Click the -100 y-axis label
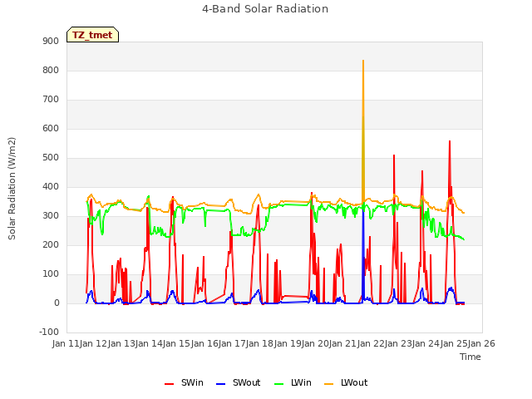The image size is (532, 399). [x=49, y=332]
